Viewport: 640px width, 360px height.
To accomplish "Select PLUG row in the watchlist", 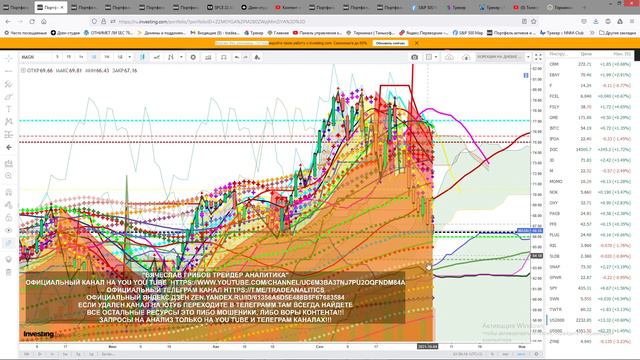I will click(x=590, y=235).
